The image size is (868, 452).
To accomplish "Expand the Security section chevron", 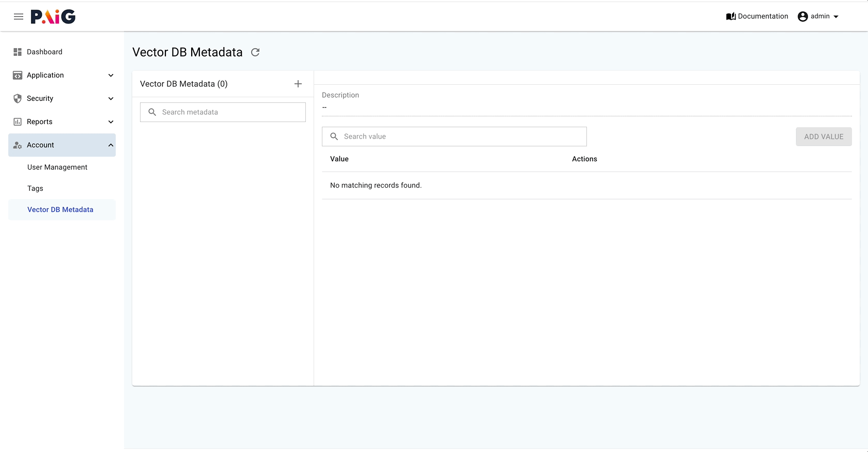I will [x=111, y=99].
